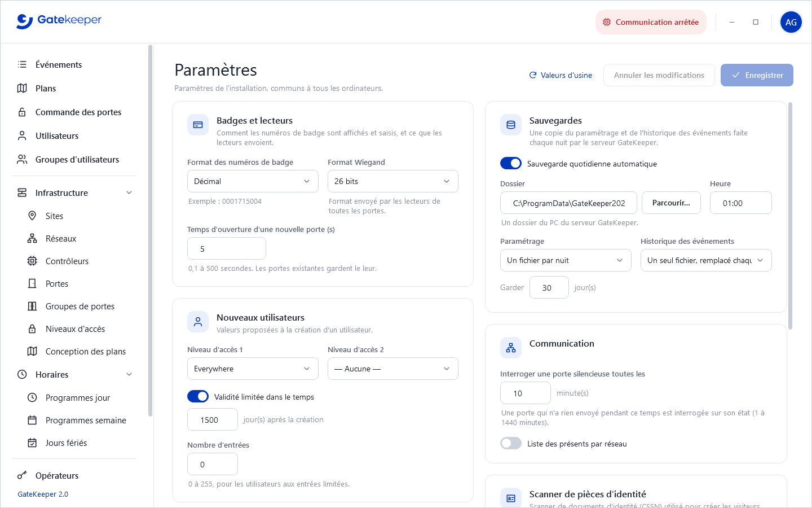Toggle Validité limitée dans le temps
The height and width of the screenshot is (508, 812).
pyautogui.click(x=198, y=396)
